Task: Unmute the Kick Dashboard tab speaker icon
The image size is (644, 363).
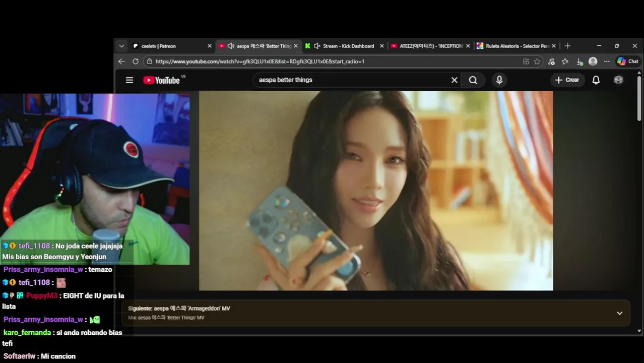Action: pyautogui.click(x=317, y=46)
